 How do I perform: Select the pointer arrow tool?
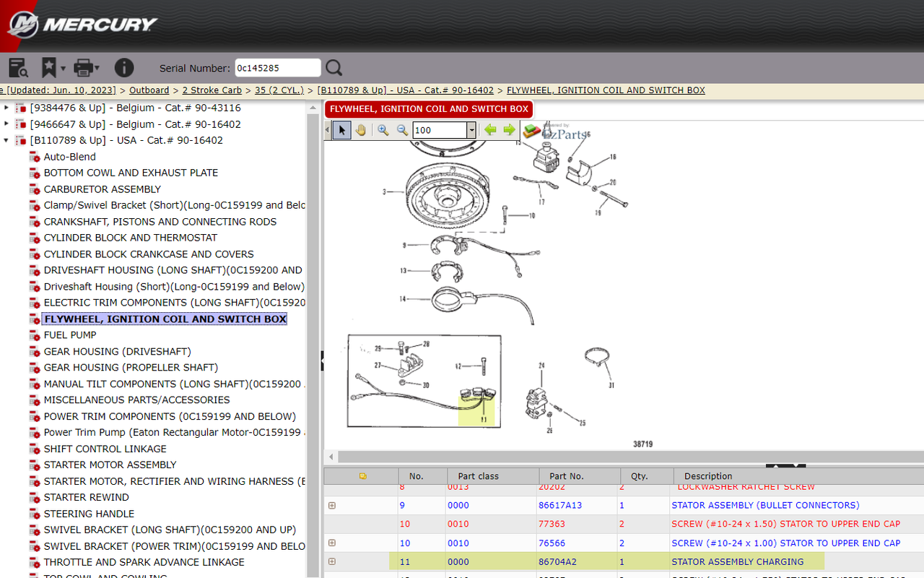pos(342,130)
